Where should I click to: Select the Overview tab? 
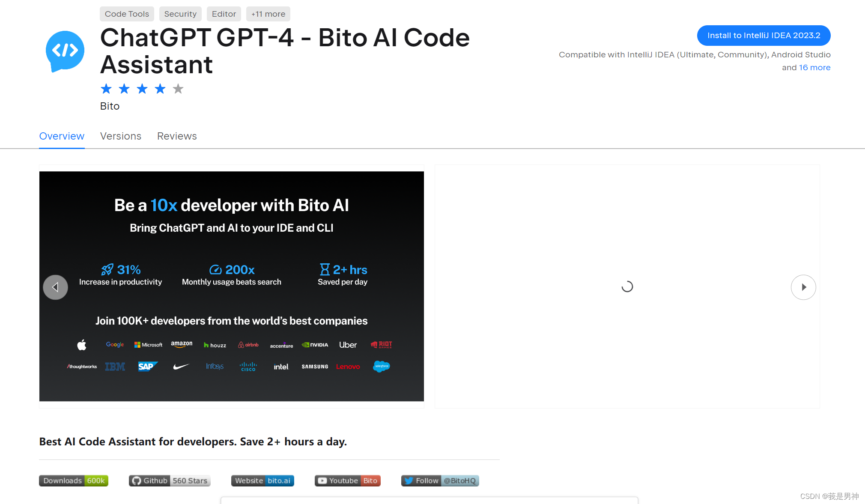pyautogui.click(x=61, y=135)
